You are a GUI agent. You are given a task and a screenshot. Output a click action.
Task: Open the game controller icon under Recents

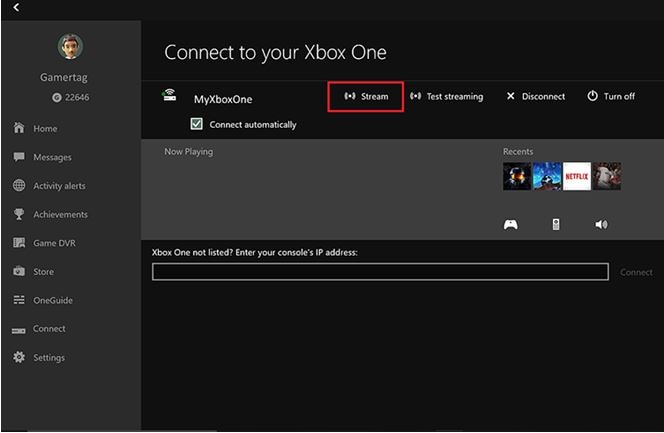[510, 224]
